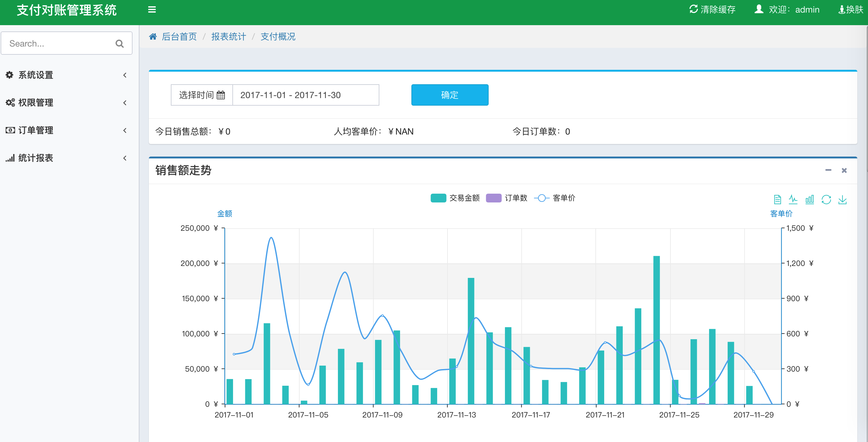Expand the 权限管理 chevron
868x442 pixels.
click(x=125, y=102)
